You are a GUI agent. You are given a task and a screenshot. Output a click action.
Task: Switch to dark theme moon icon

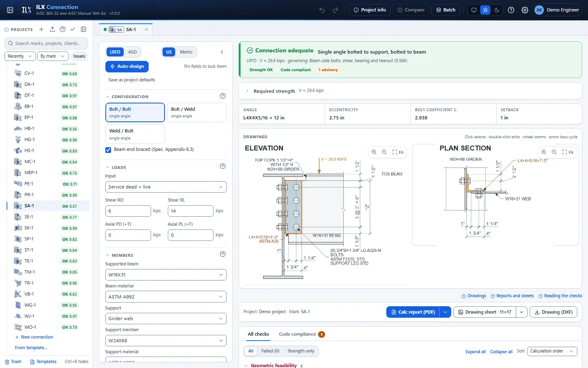(497, 10)
